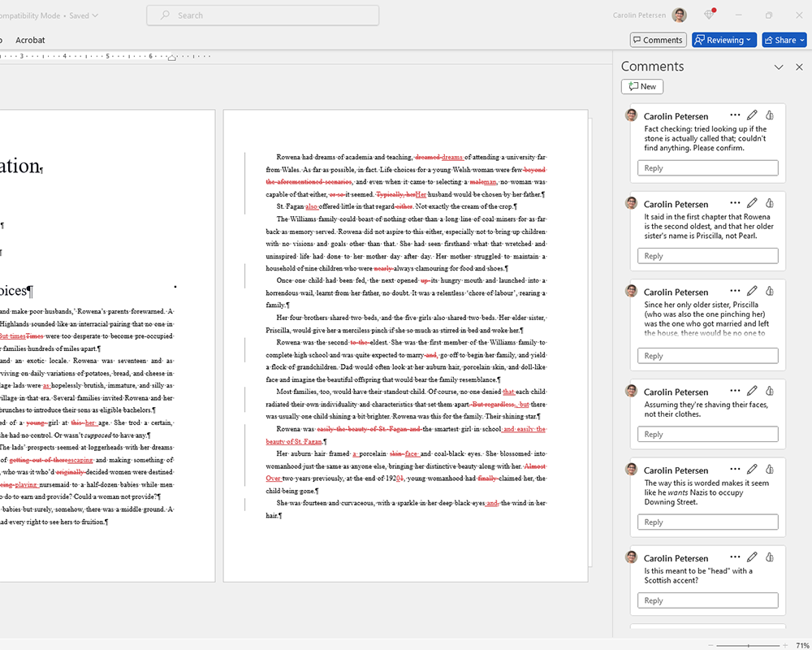Screen dimensions: 812x650
Task: Reply to the Scottish accent comment
Action: [707, 600]
